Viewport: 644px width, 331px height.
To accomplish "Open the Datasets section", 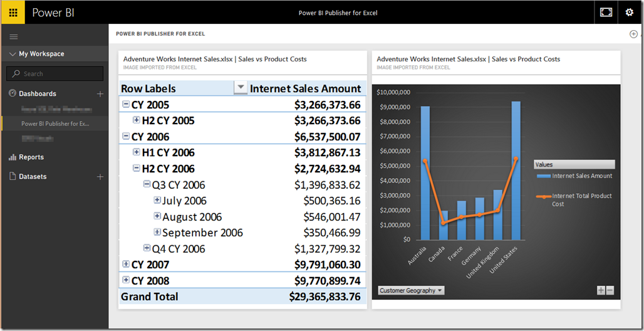I will [33, 176].
